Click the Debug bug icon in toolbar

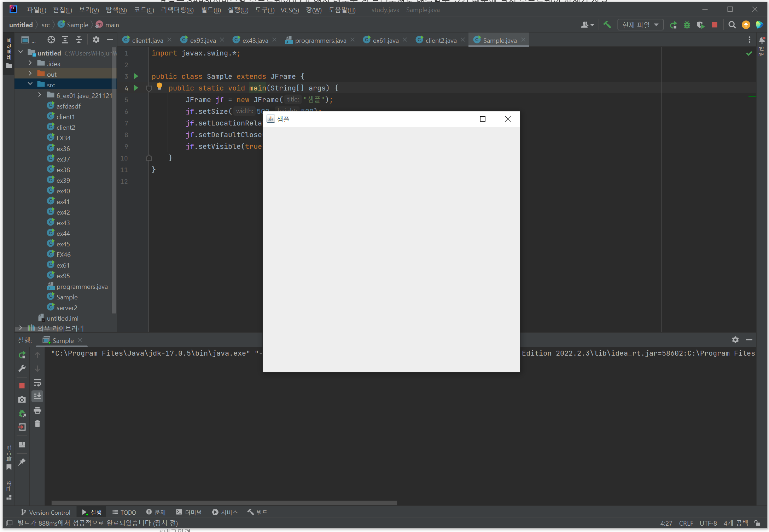click(x=687, y=25)
